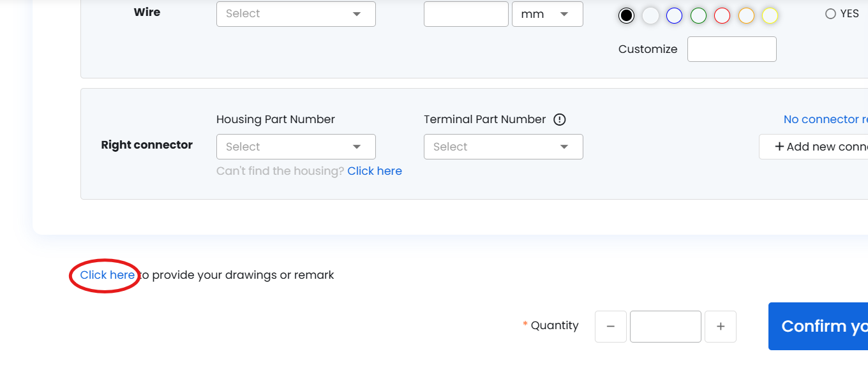The image size is (868, 377).
Task: Select the yellow wire color swatch
Action: [770, 16]
